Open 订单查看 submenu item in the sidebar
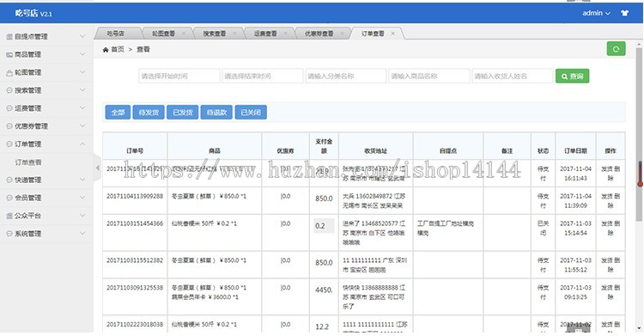The width and height of the screenshot is (644, 336). pyautogui.click(x=28, y=162)
